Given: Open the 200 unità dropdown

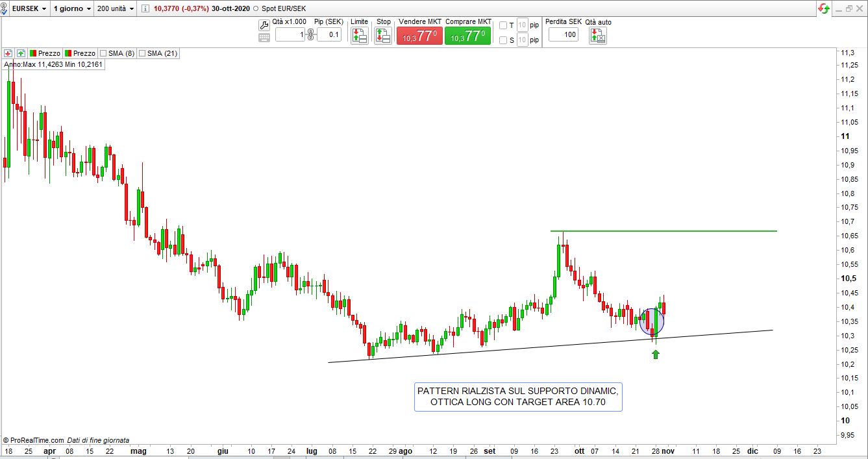Looking at the screenshot, I should 116,9.
